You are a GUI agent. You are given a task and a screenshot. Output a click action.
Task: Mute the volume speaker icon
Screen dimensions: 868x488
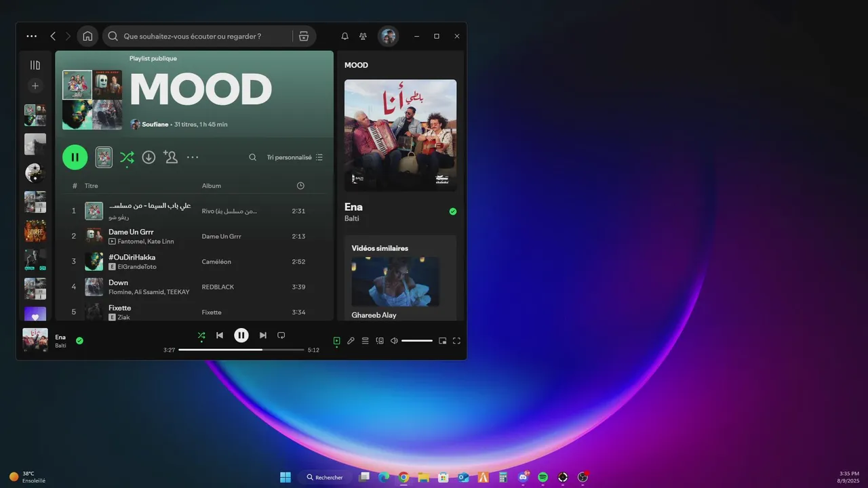coord(394,340)
